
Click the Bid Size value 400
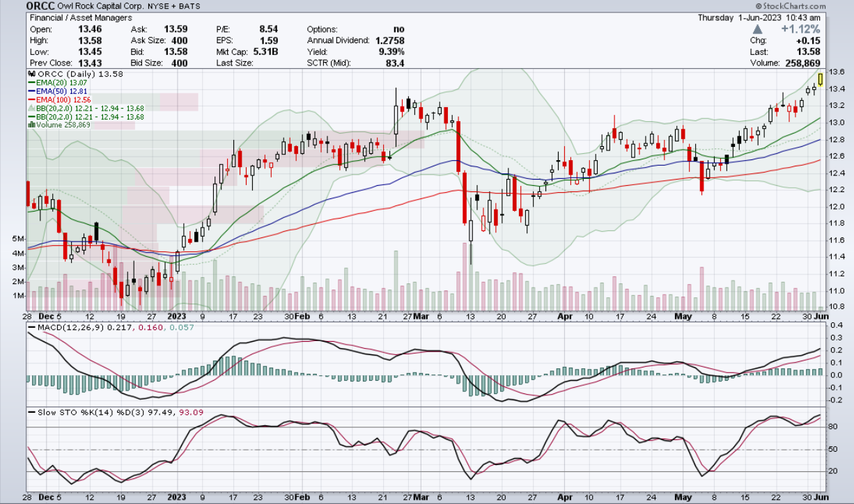pos(179,63)
